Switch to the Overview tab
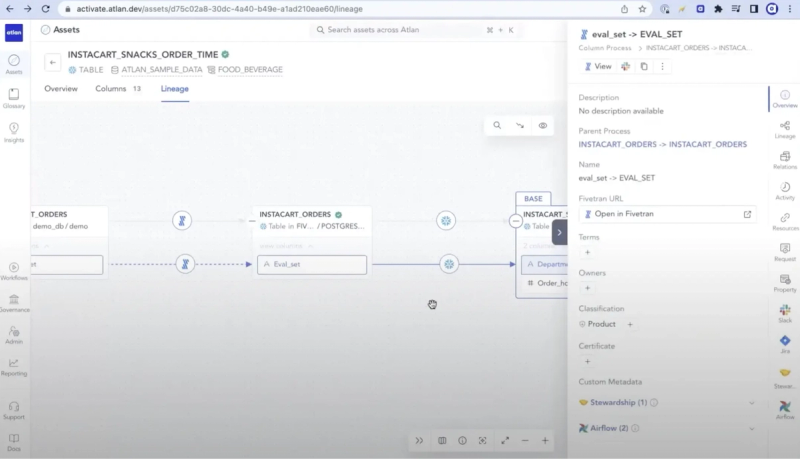This screenshot has width=800, height=459. pyautogui.click(x=61, y=89)
